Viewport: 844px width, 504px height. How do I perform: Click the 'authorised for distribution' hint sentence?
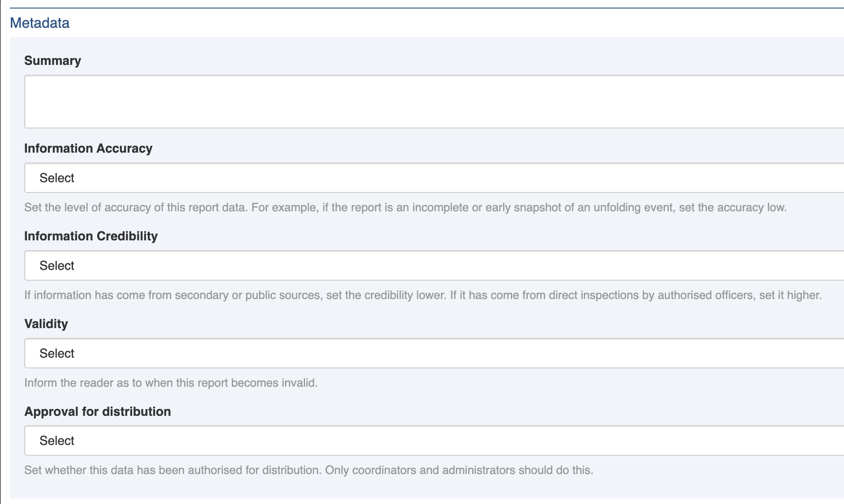click(x=172, y=470)
